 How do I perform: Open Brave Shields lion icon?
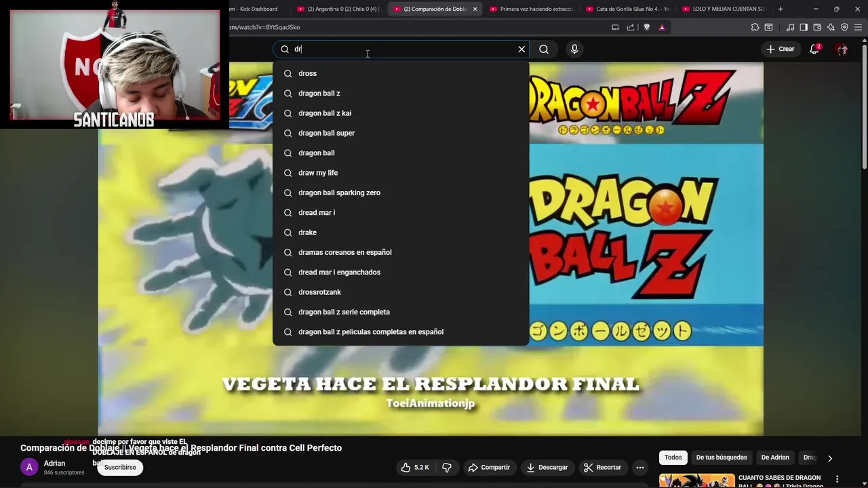pos(646,27)
